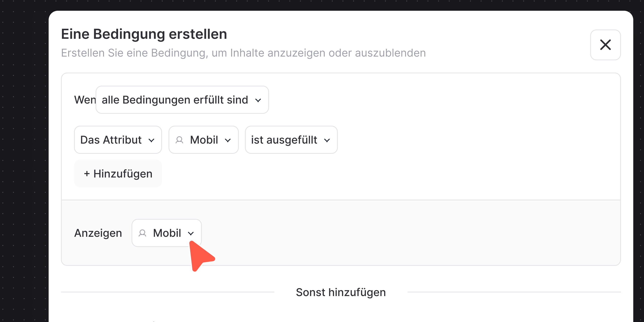Click the chevron next to Das Attribut
The width and height of the screenshot is (644, 322).
pyautogui.click(x=151, y=140)
